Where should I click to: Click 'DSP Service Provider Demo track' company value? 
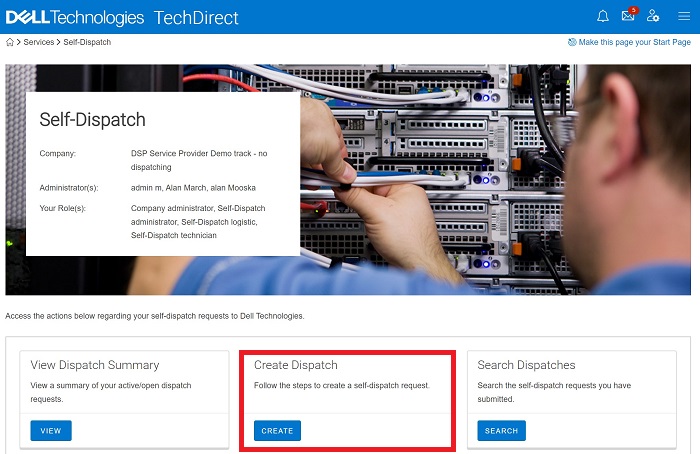[x=199, y=160]
